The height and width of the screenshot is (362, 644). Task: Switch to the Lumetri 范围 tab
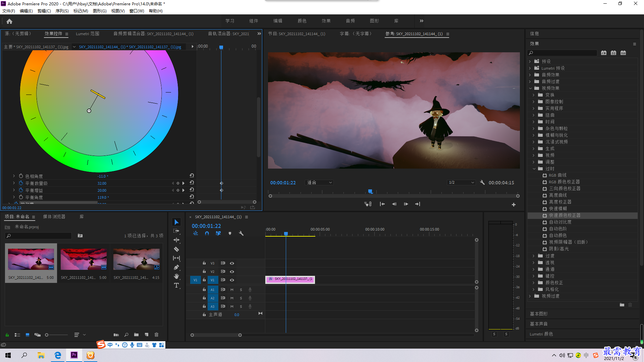88,34
